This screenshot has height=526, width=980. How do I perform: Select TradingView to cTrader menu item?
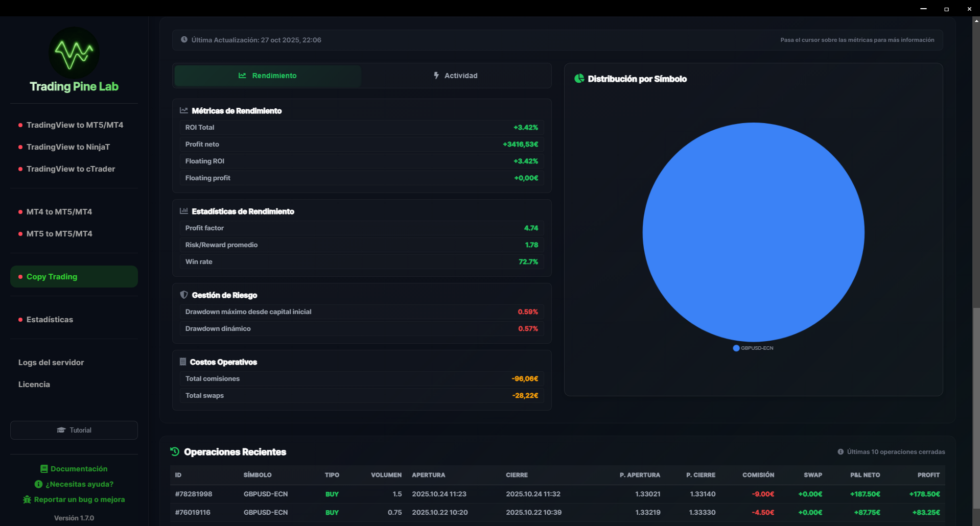click(71, 169)
